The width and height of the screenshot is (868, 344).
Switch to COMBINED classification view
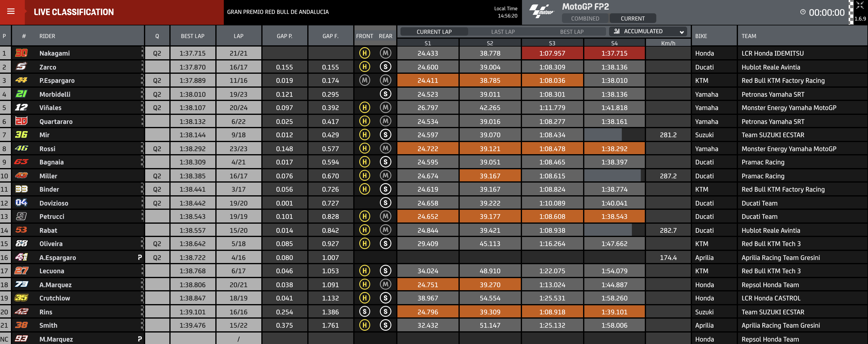coord(585,18)
